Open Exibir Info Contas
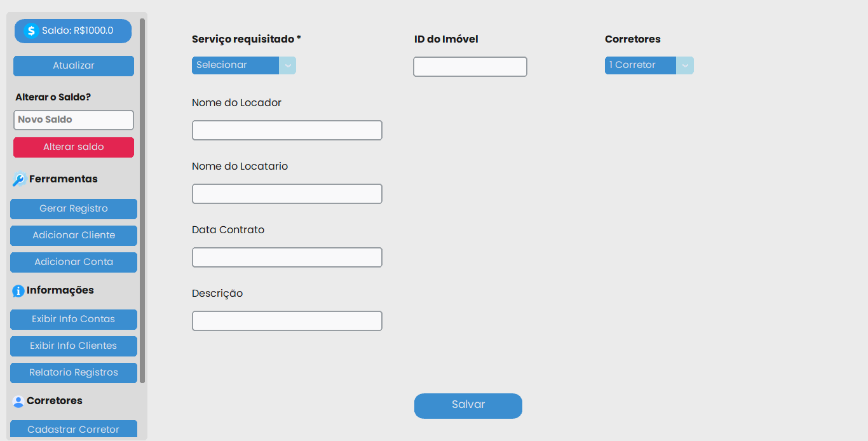The image size is (868, 441). pos(73,319)
